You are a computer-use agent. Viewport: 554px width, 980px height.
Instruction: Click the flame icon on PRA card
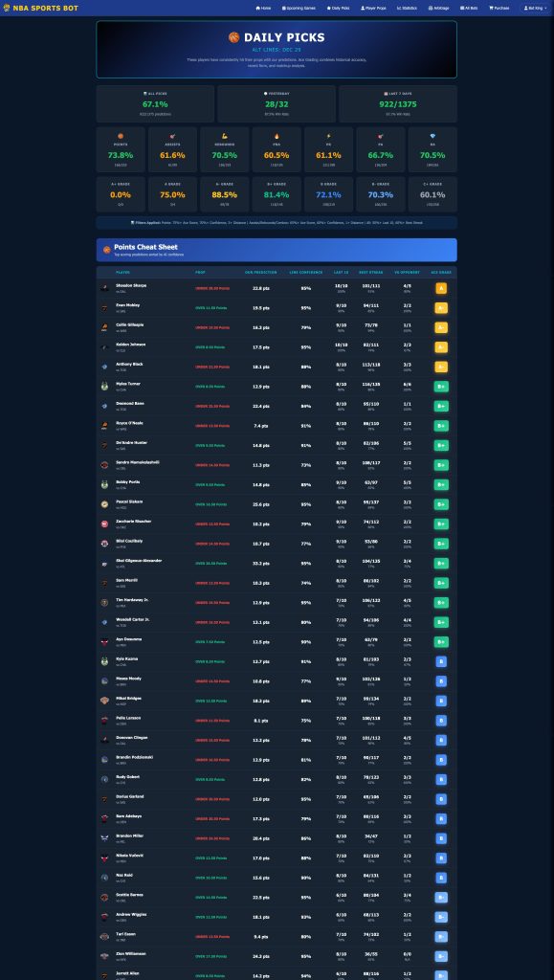point(277,136)
